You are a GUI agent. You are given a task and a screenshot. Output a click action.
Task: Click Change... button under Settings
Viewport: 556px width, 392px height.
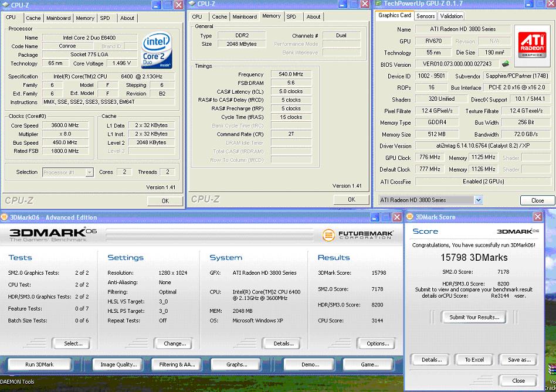pos(173,343)
